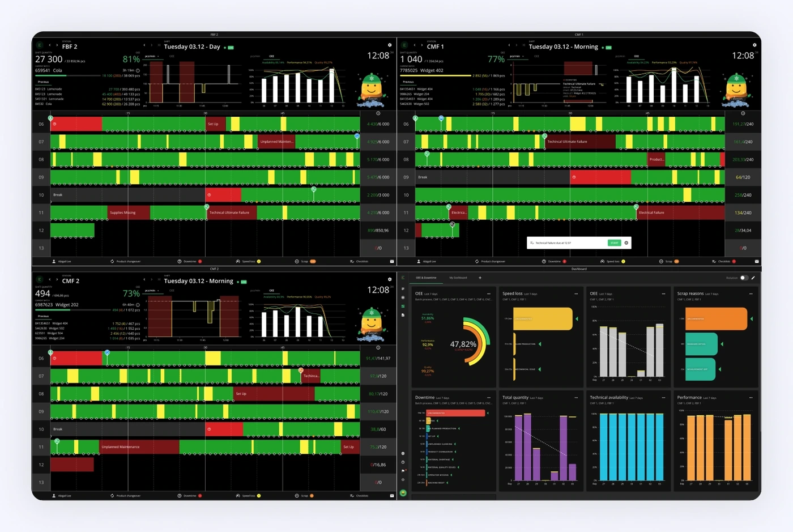Add a new dashboard tab with plus
Viewport: 793px width, 532px height.
tap(480, 278)
